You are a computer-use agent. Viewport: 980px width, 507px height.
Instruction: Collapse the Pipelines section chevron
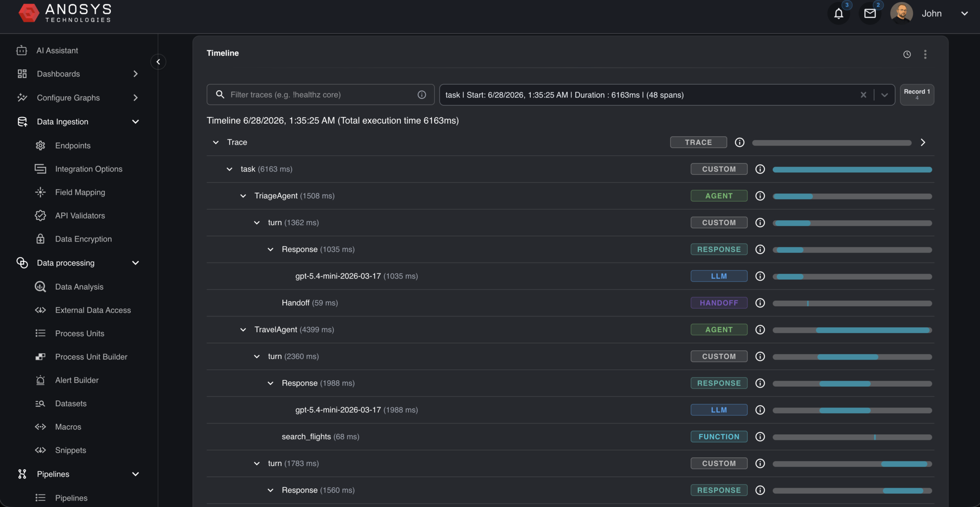click(x=135, y=474)
